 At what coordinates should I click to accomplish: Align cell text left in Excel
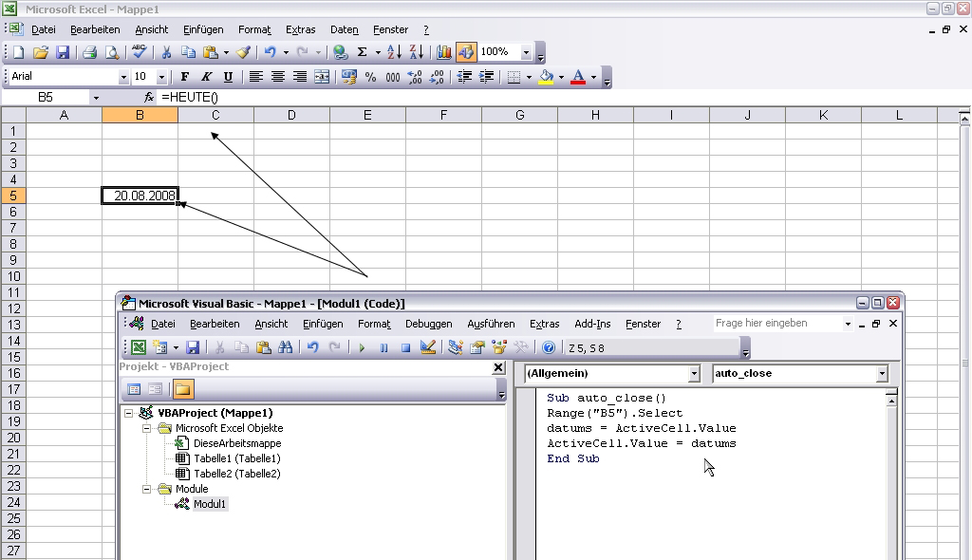pos(256,77)
